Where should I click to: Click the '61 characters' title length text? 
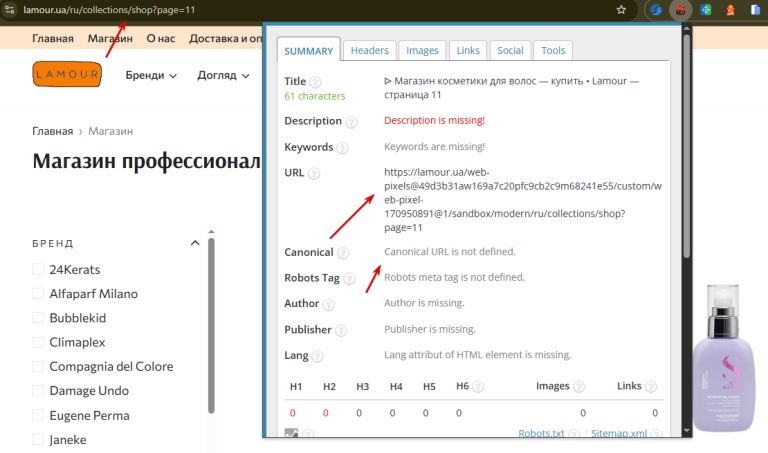315,96
